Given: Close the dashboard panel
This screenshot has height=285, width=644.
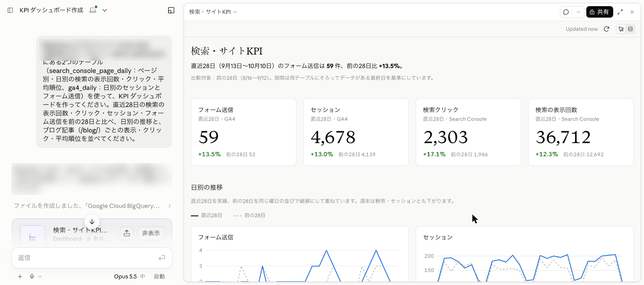Looking at the screenshot, I should pos(632,12).
